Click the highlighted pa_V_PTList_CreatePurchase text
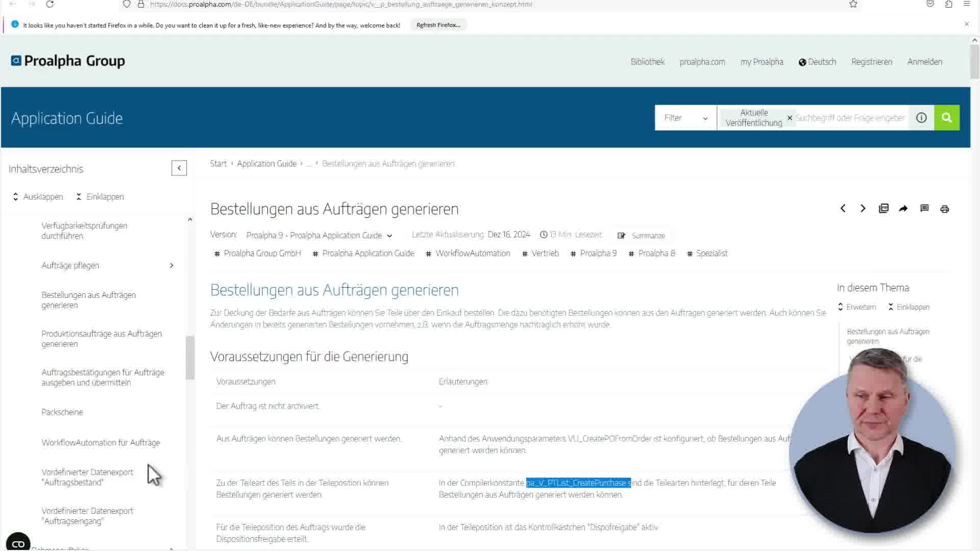 [x=578, y=483]
